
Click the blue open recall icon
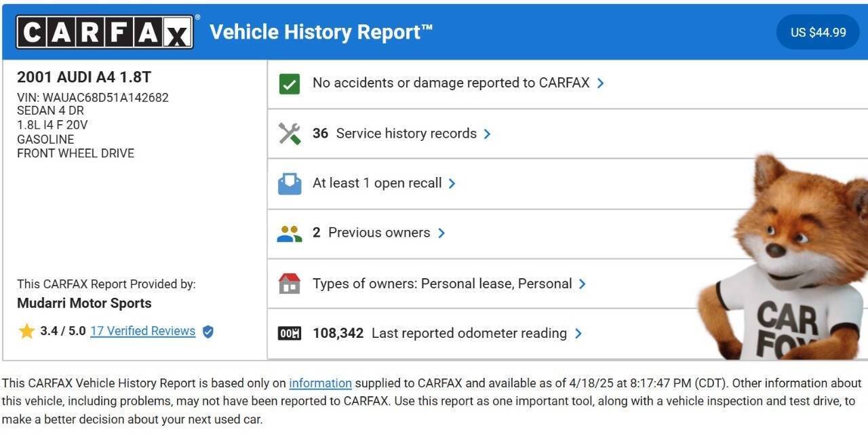[x=290, y=184]
